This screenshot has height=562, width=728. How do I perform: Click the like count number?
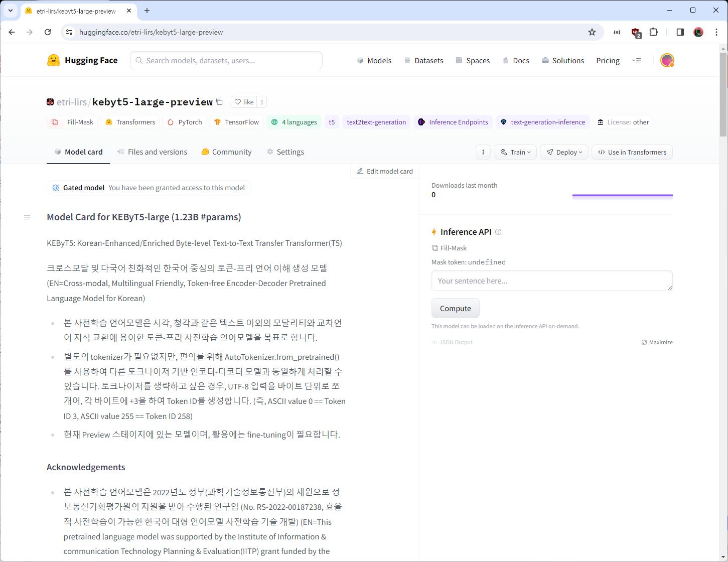click(x=261, y=102)
